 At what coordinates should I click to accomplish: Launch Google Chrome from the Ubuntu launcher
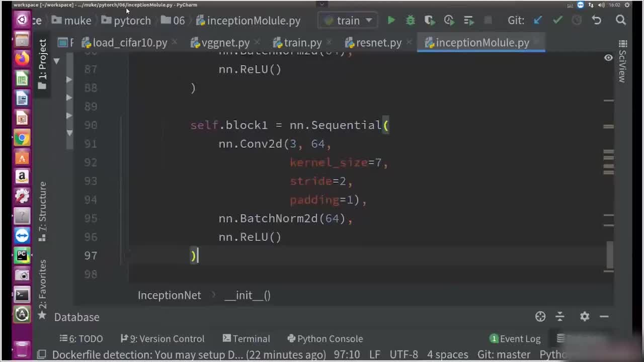click(22, 138)
